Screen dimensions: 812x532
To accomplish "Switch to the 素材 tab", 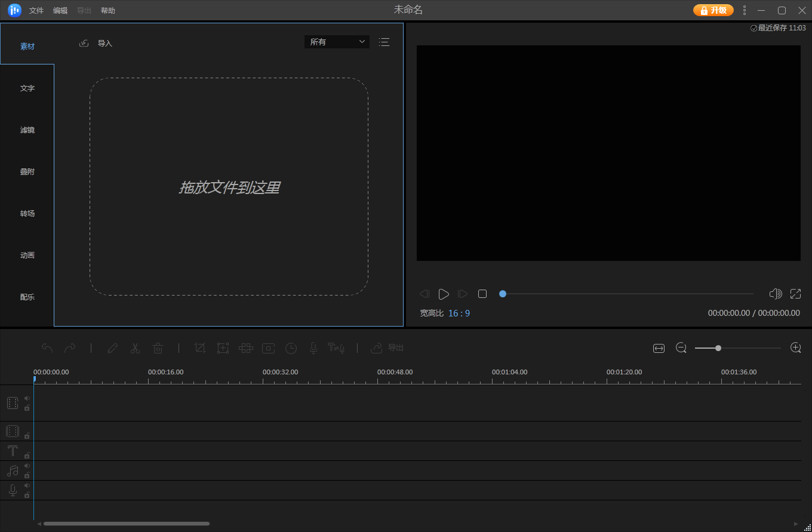I will (x=27, y=47).
